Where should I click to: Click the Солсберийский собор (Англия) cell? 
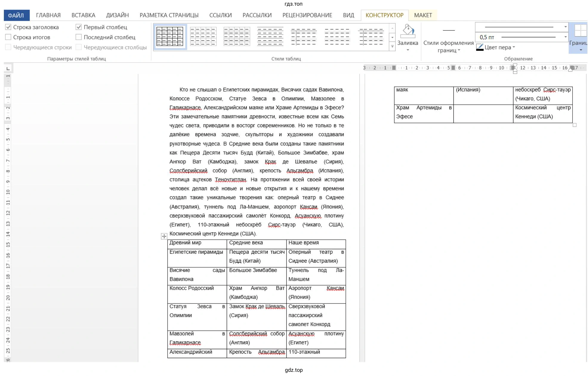click(x=257, y=340)
